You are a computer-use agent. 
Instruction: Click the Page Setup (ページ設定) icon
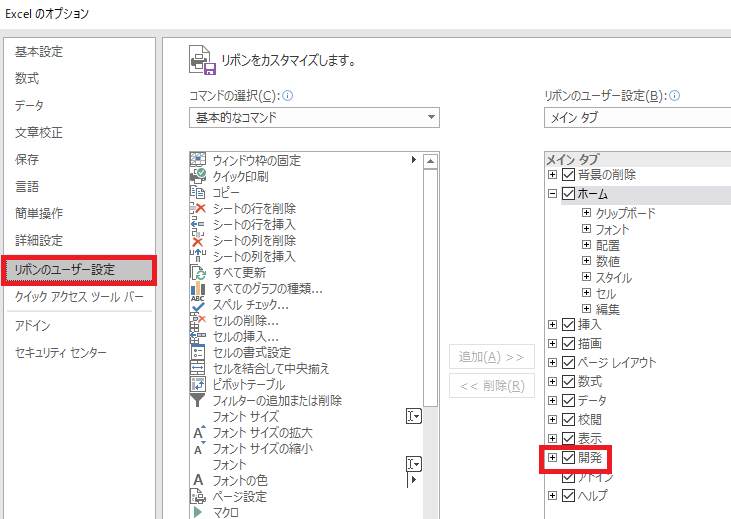coord(198,496)
